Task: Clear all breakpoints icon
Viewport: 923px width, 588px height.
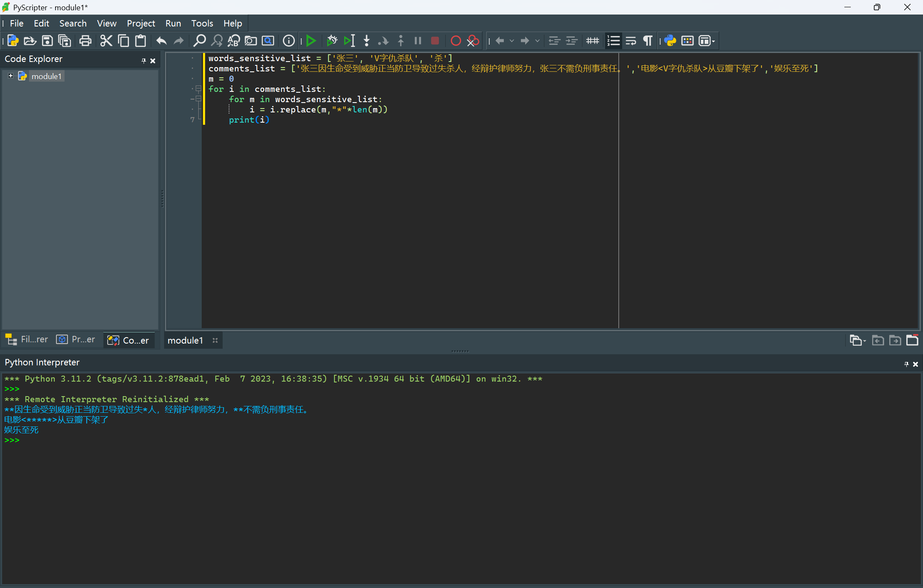Action: coord(473,41)
